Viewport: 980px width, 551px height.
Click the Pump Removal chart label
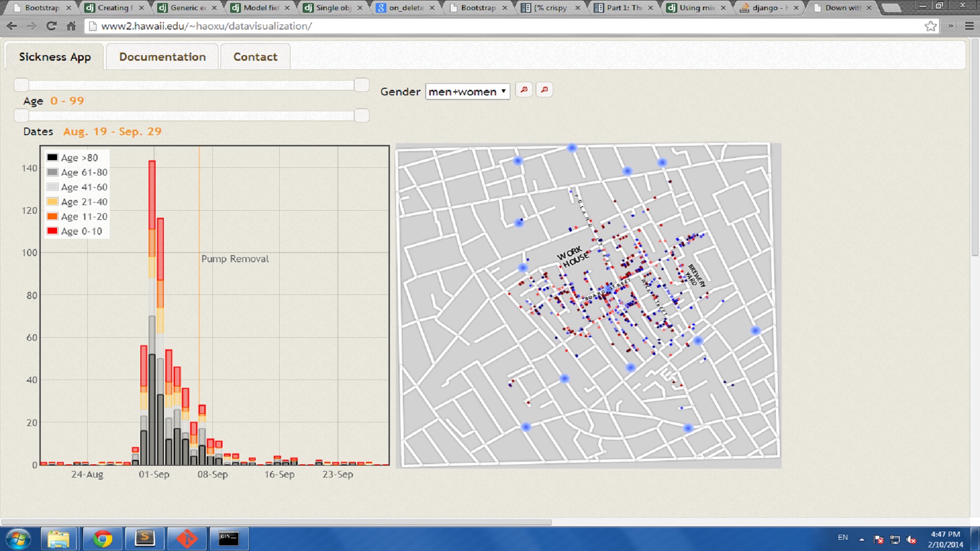(x=235, y=259)
